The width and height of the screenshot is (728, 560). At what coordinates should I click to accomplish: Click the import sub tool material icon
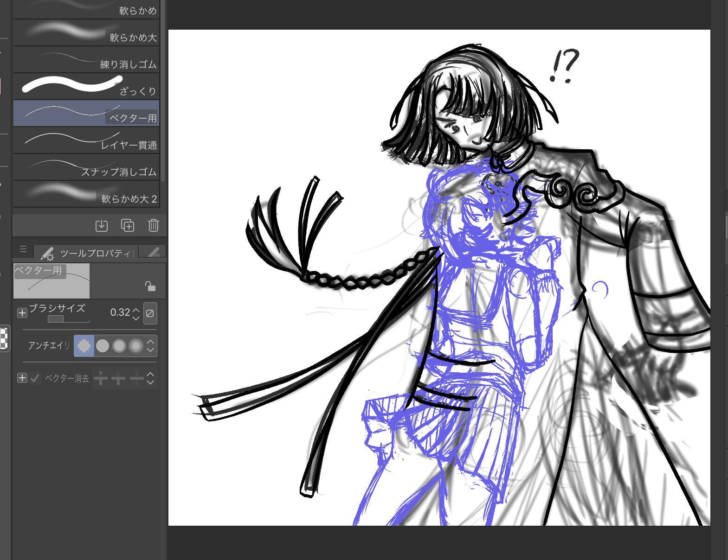(101, 226)
